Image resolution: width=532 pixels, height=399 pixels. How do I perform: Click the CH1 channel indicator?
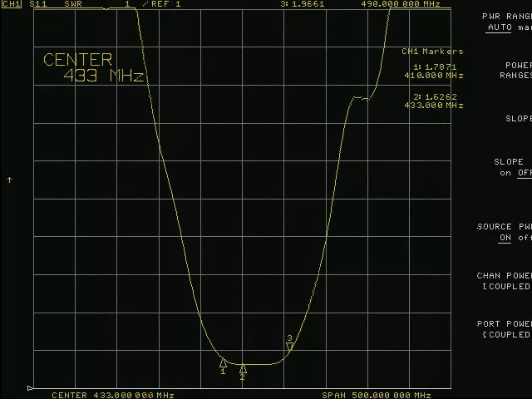(x=11, y=4)
